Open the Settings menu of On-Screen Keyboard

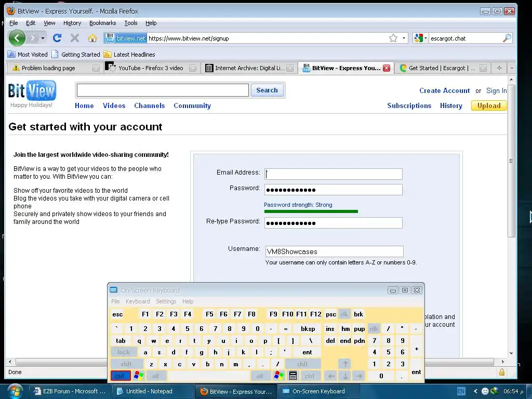[x=166, y=301]
